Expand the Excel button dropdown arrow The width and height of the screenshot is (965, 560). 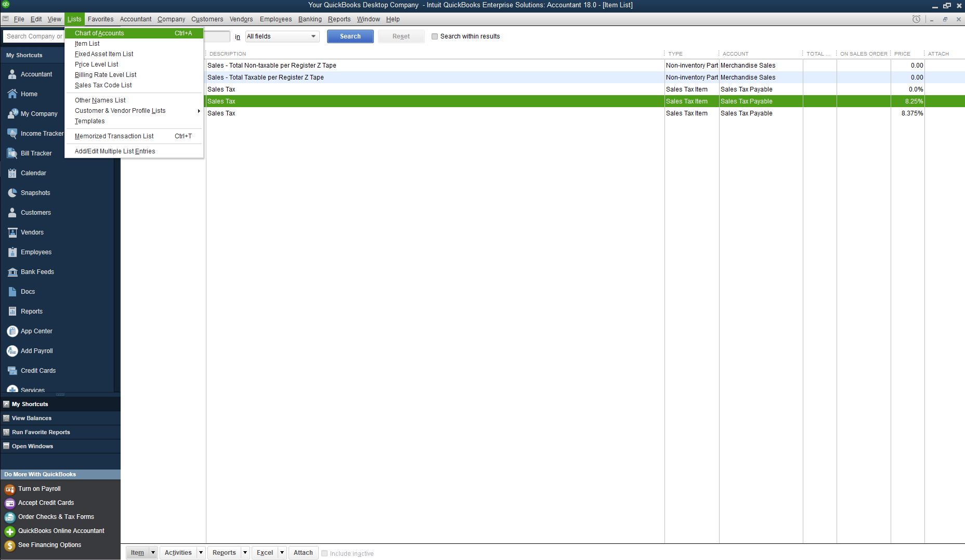[x=282, y=553]
